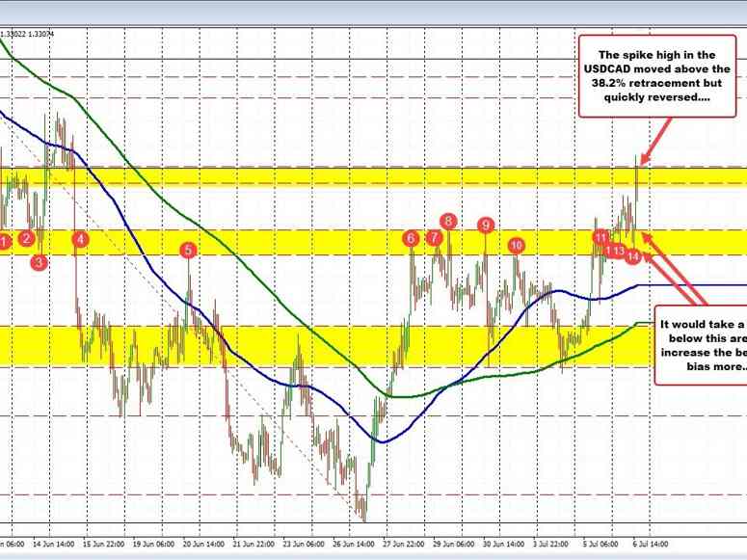The image size is (747, 560).
Task: Select swing marker number 8
Action: [x=448, y=221]
